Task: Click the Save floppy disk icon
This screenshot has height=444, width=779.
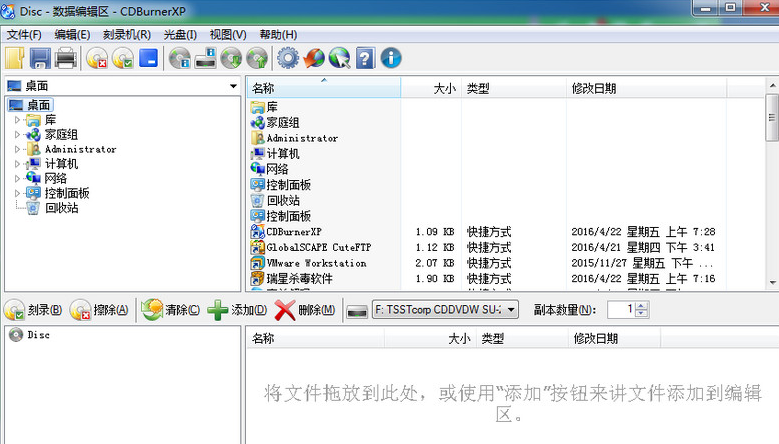Action: coord(40,58)
